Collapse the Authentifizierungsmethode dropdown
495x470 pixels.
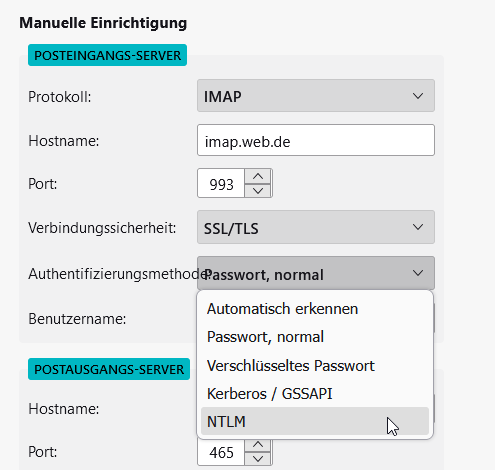click(316, 273)
